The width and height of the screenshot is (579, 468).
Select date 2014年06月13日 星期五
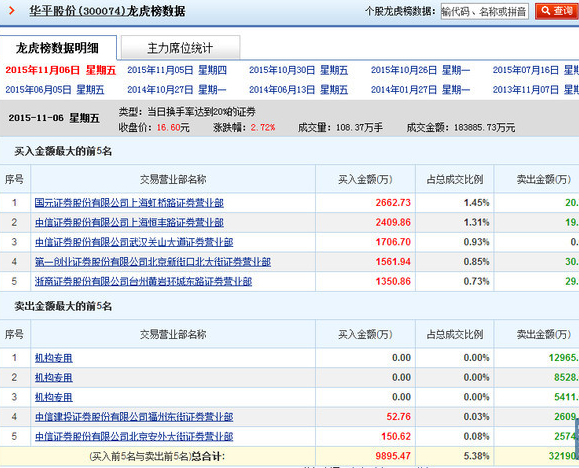(x=298, y=90)
